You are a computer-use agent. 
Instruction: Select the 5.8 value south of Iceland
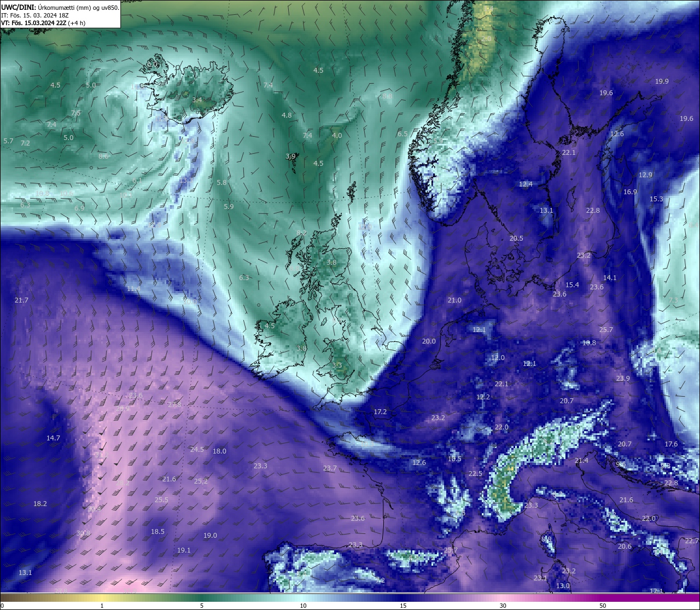coord(221,183)
